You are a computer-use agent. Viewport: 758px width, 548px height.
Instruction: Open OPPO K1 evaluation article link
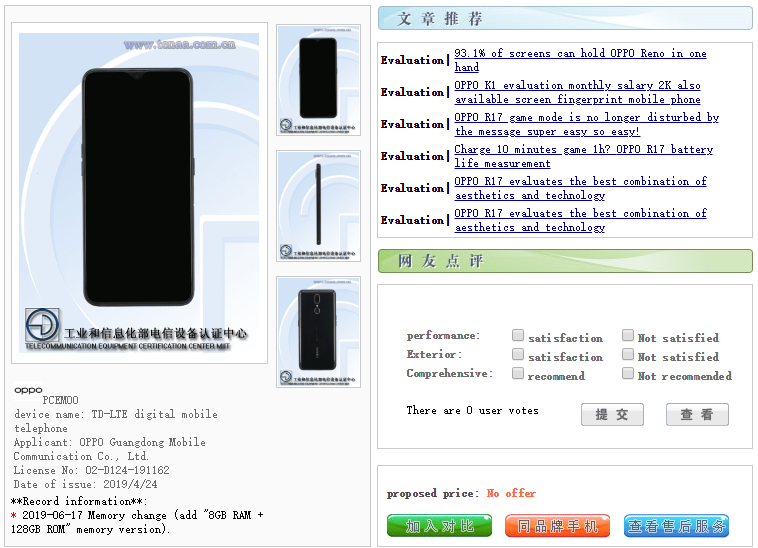(x=577, y=92)
